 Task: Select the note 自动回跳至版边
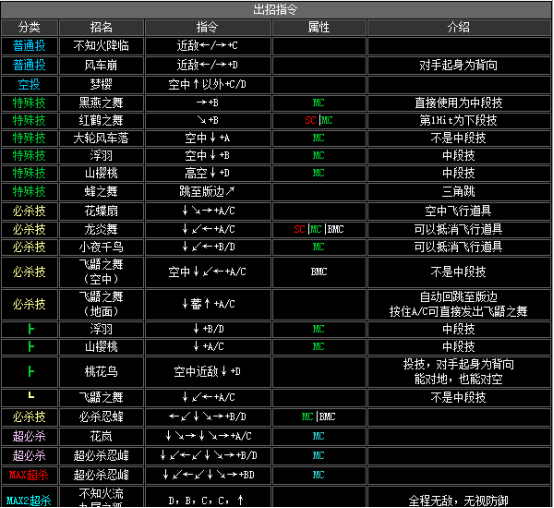459,297
